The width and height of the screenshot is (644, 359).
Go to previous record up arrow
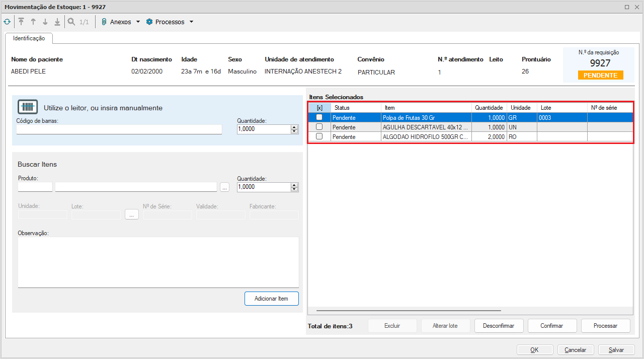coord(33,22)
